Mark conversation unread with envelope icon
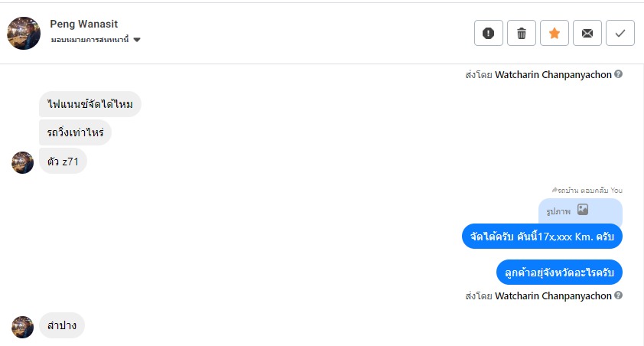 [587, 33]
